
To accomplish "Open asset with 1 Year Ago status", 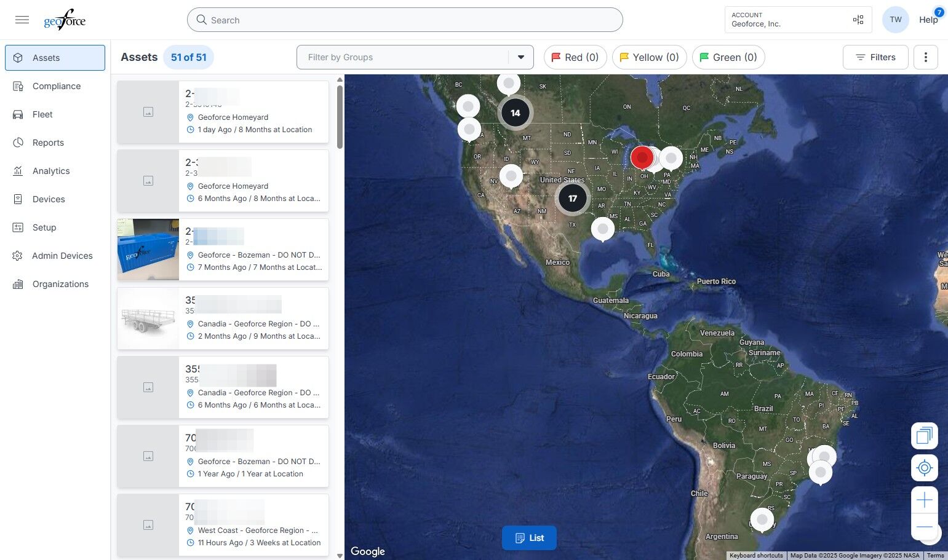I will [x=223, y=457].
